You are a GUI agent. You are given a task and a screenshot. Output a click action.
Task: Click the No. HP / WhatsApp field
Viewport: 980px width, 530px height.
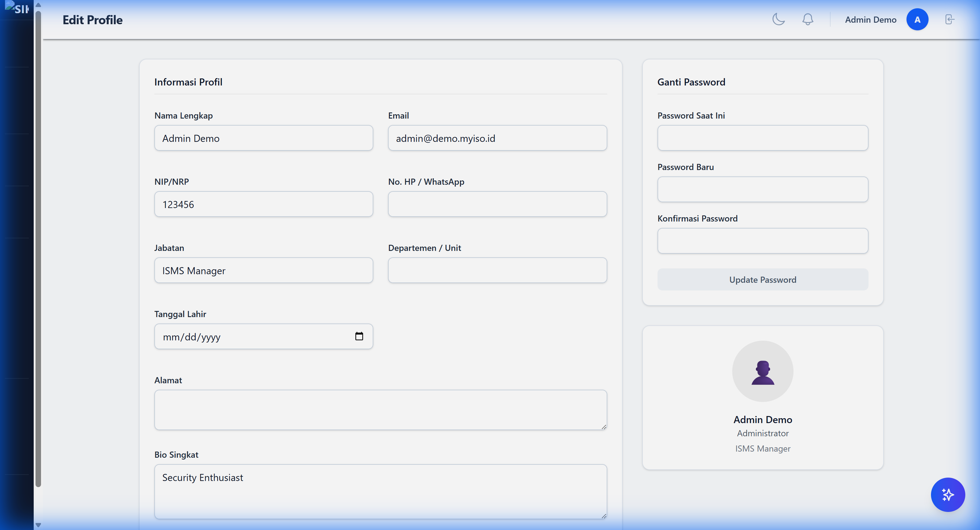pos(497,204)
